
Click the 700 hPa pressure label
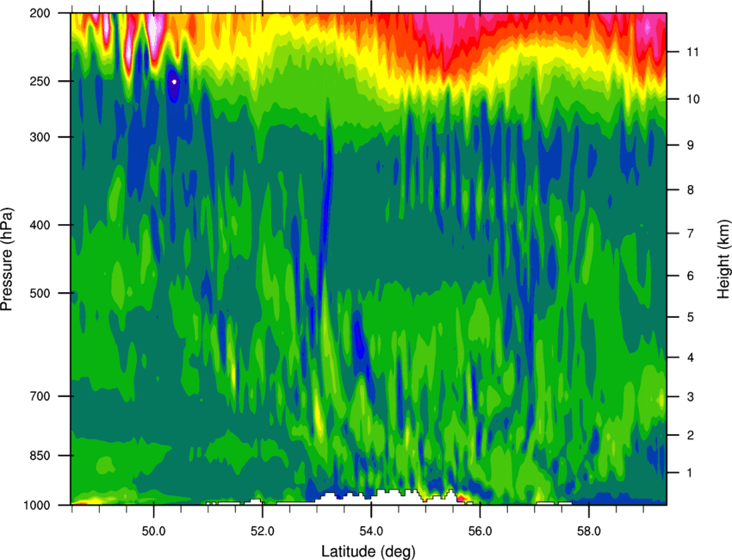coord(40,396)
